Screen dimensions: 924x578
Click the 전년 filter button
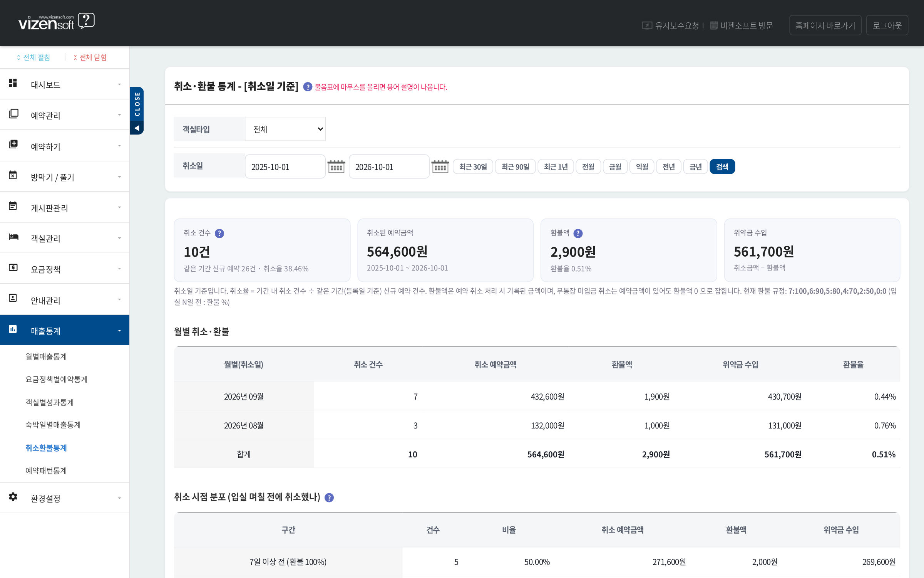coord(669,166)
